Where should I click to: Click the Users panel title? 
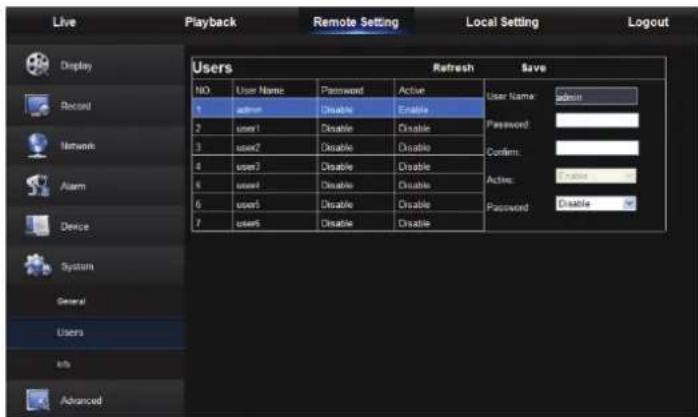pos(212,68)
